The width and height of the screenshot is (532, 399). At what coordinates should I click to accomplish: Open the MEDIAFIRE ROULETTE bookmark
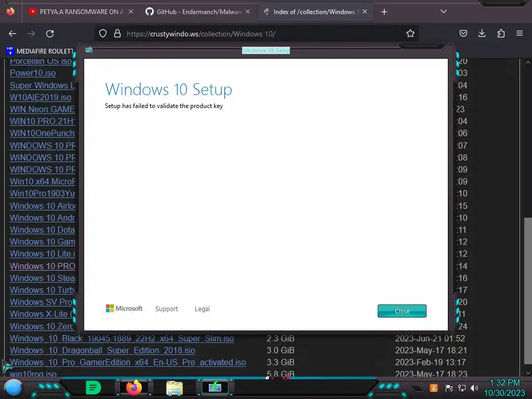(x=39, y=51)
